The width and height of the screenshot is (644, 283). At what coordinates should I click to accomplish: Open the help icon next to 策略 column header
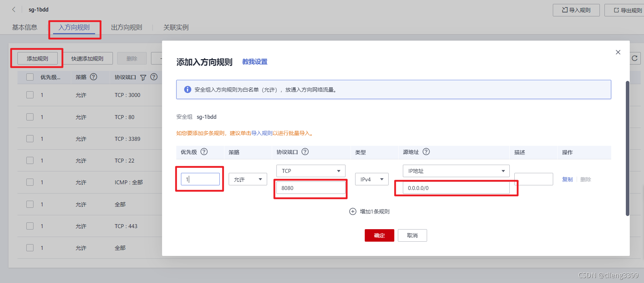[x=94, y=77]
